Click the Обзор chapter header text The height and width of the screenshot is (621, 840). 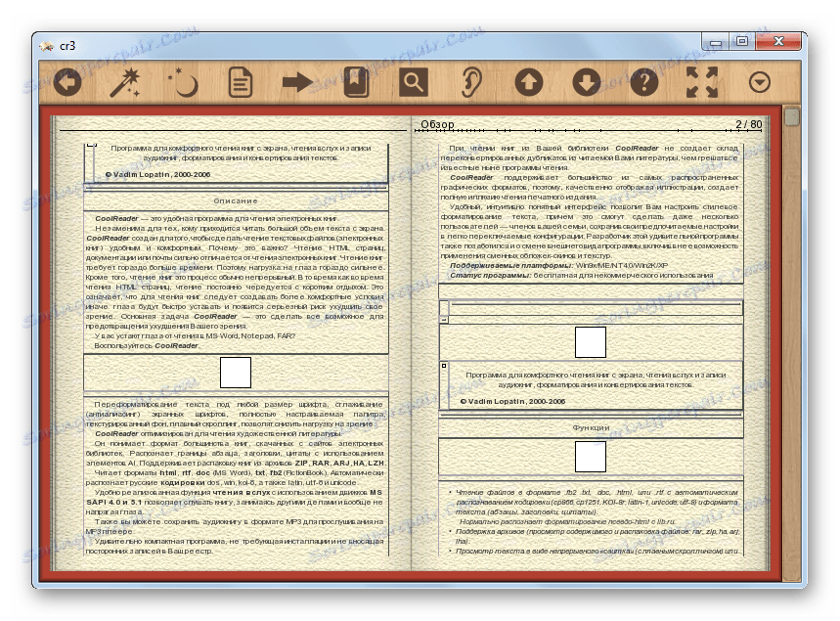click(437, 124)
